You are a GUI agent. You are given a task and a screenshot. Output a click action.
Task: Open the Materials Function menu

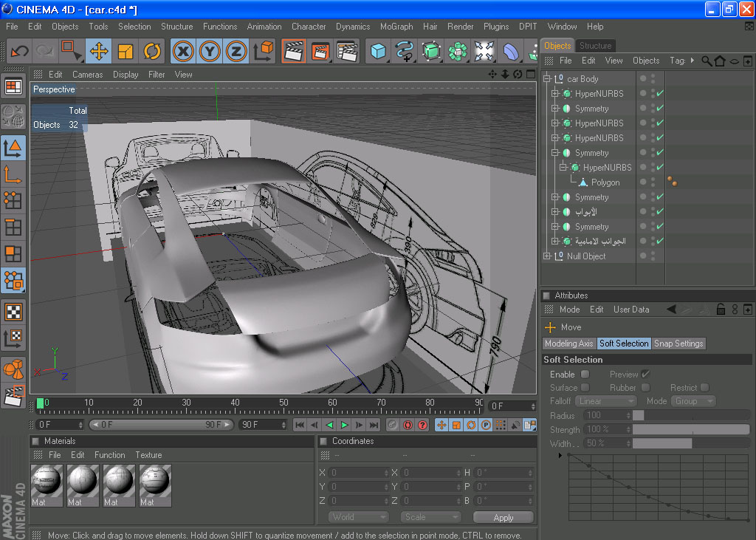109,455
